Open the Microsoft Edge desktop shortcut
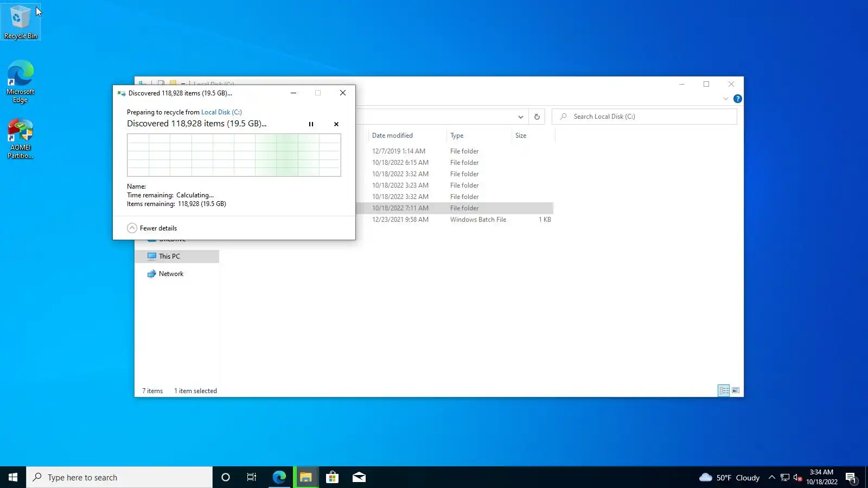This screenshot has height=488, width=868. (x=21, y=82)
